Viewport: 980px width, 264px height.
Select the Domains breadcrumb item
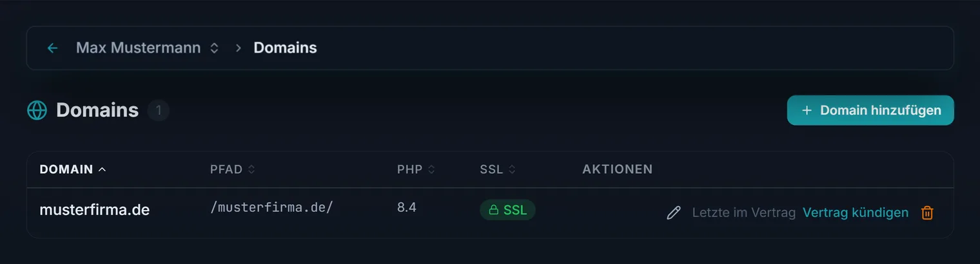pos(285,48)
